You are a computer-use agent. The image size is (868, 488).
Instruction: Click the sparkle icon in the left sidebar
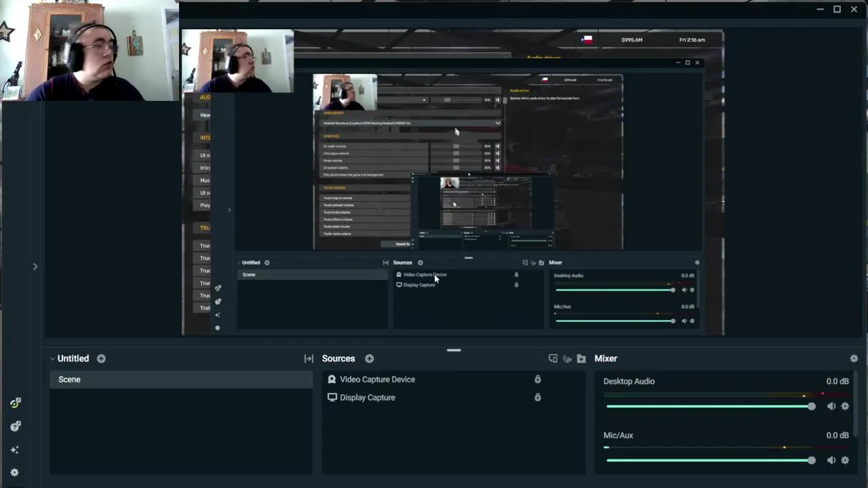point(14,449)
